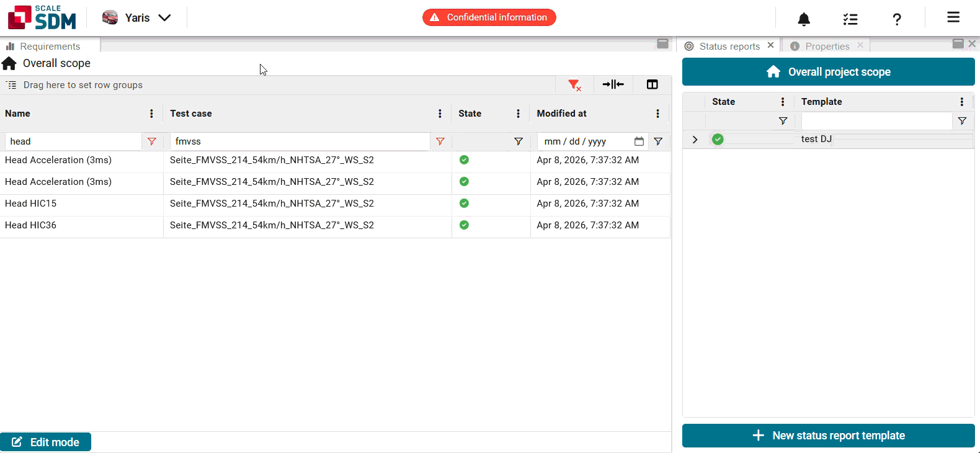Click the Edit mode button
Image resolution: width=980 pixels, height=453 pixels.
point(46,442)
